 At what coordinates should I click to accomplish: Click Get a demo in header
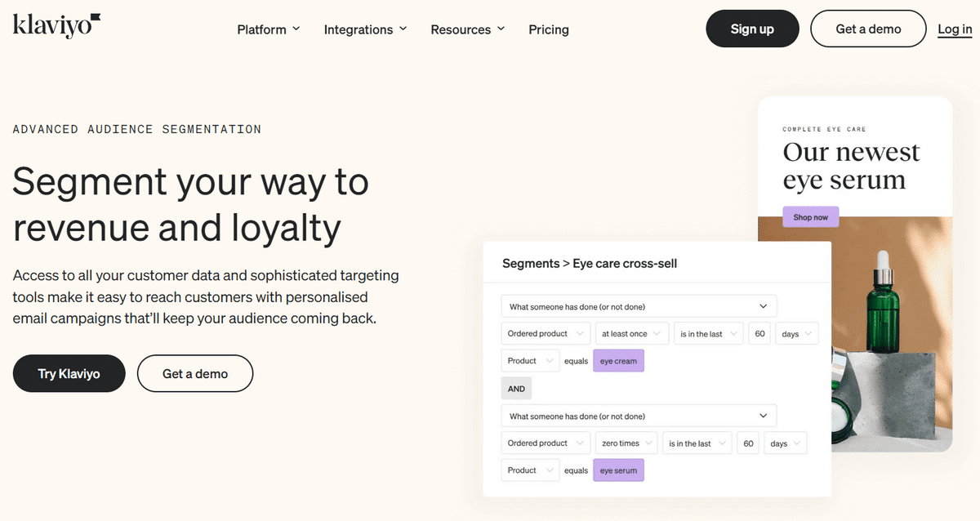[868, 29]
